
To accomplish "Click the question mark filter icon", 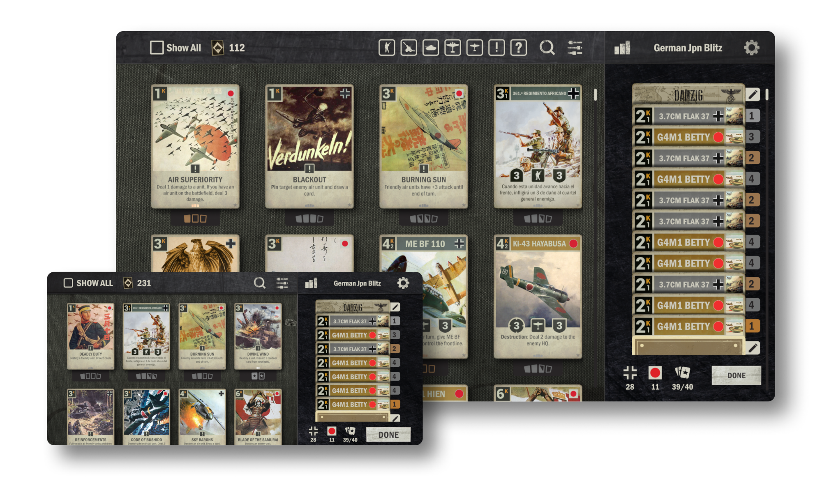I will tap(519, 48).
